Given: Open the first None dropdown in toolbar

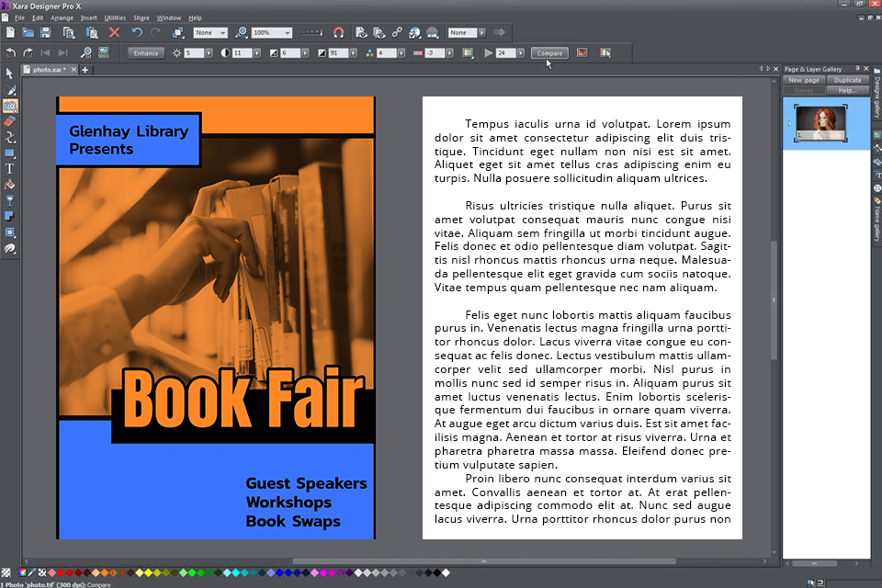Looking at the screenshot, I should pyautogui.click(x=221, y=33).
